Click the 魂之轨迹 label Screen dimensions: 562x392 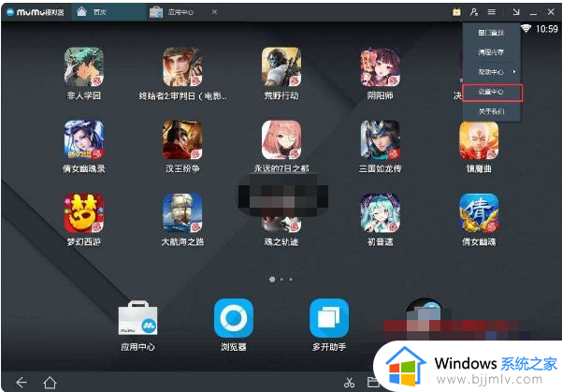[281, 241]
